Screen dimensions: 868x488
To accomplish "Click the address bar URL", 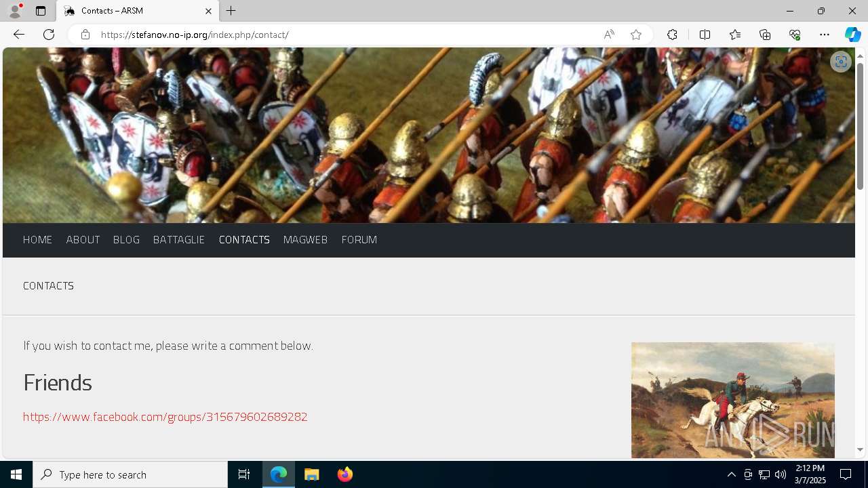I will tap(195, 35).
